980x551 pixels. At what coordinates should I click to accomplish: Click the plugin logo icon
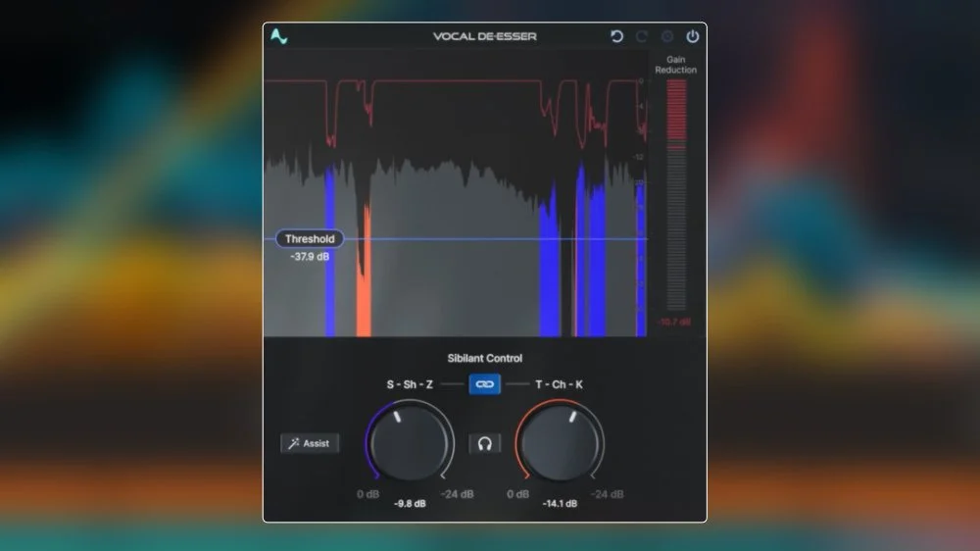pyautogui.click(x=278, y=36)
